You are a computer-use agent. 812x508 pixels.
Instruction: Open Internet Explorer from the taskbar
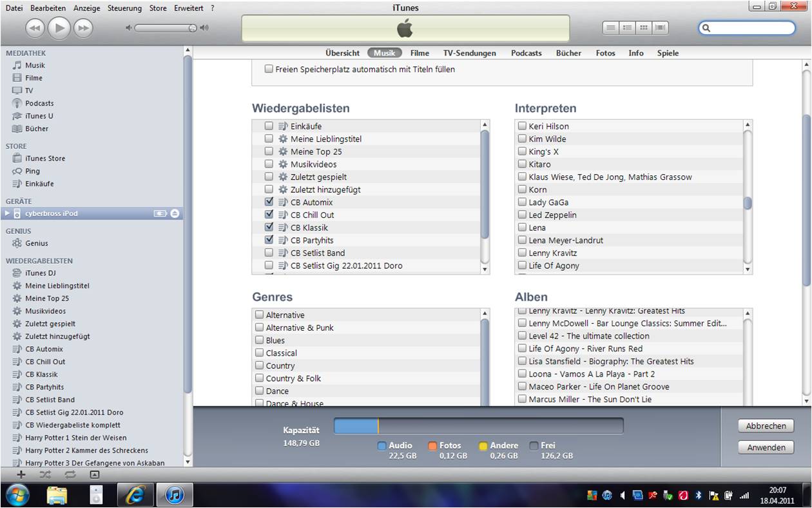coord(135,494)
